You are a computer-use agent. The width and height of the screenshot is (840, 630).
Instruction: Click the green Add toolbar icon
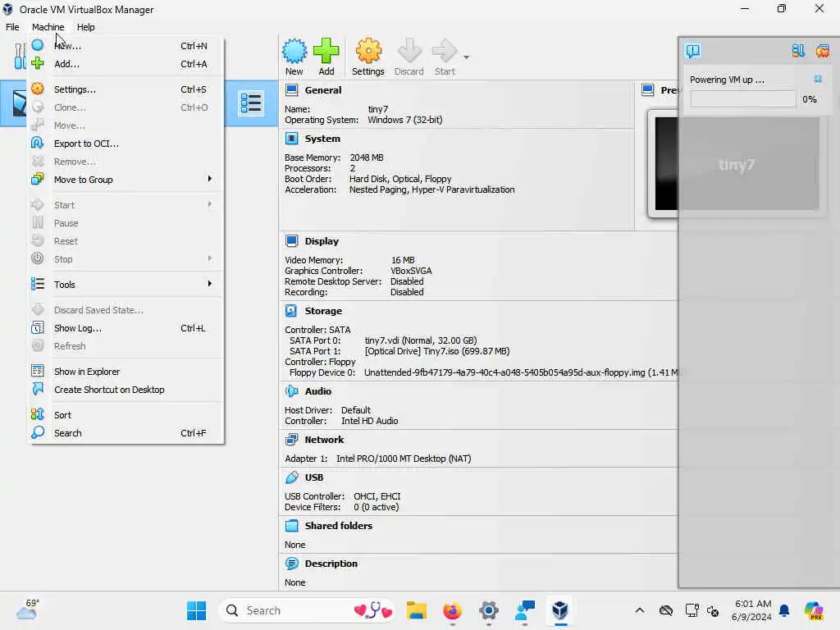[x=326, y=57]
